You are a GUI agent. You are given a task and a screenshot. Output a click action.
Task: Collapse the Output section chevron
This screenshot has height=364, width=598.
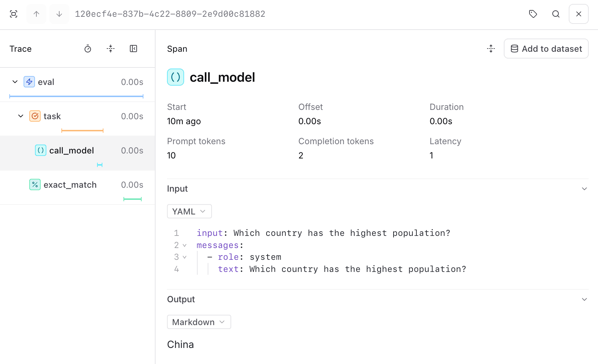point(584,299)
